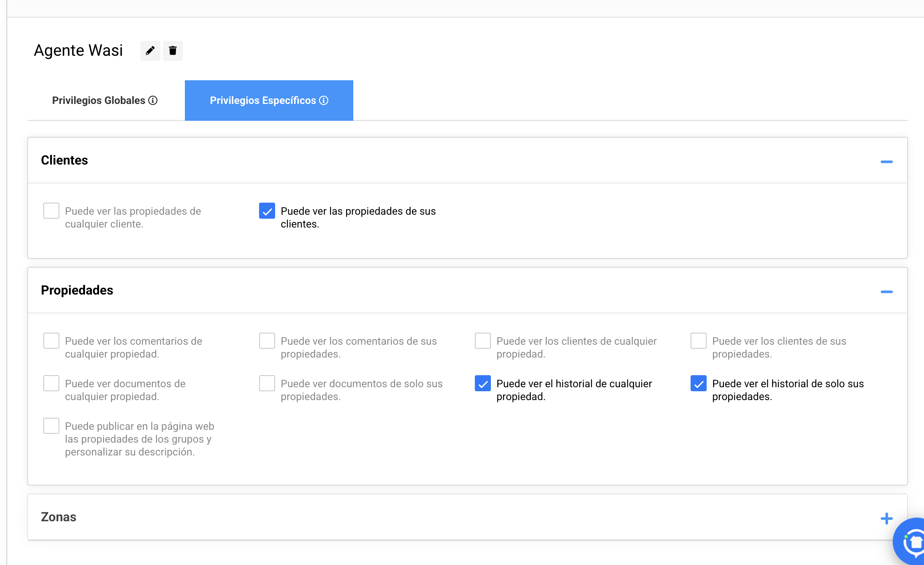Tick 'clientes de sus propiedades' checkbox
The width and height of the screenshot is (924, 565).
699,341
